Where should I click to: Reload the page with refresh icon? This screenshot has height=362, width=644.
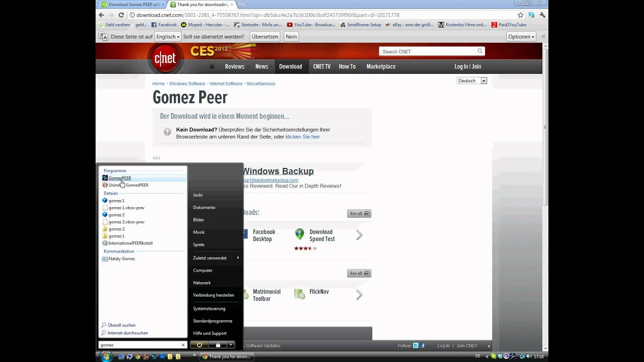(x=121, y=15)
